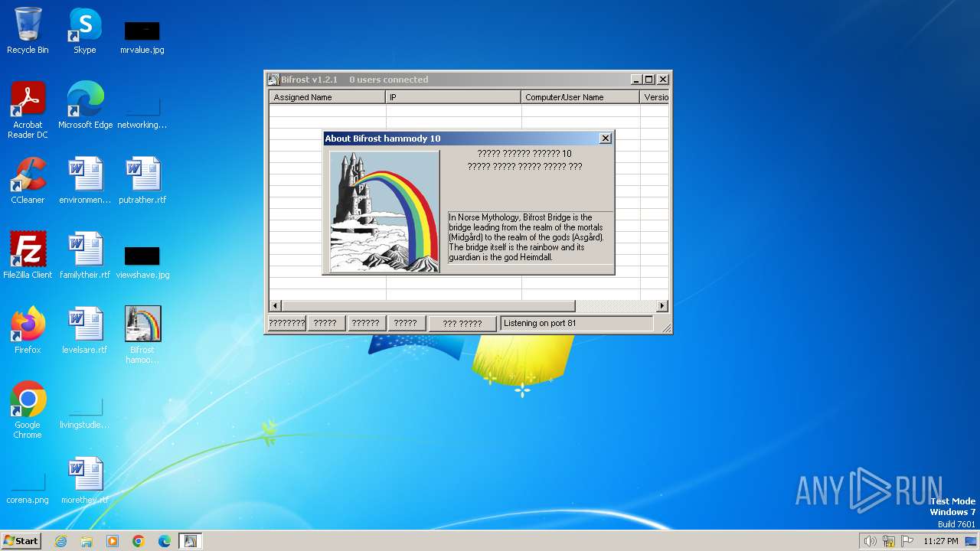Image resolution: width=980 pixels, height=551 pixels.
Task: Open the volume speaker tray icon
Action: coord(870,541)
